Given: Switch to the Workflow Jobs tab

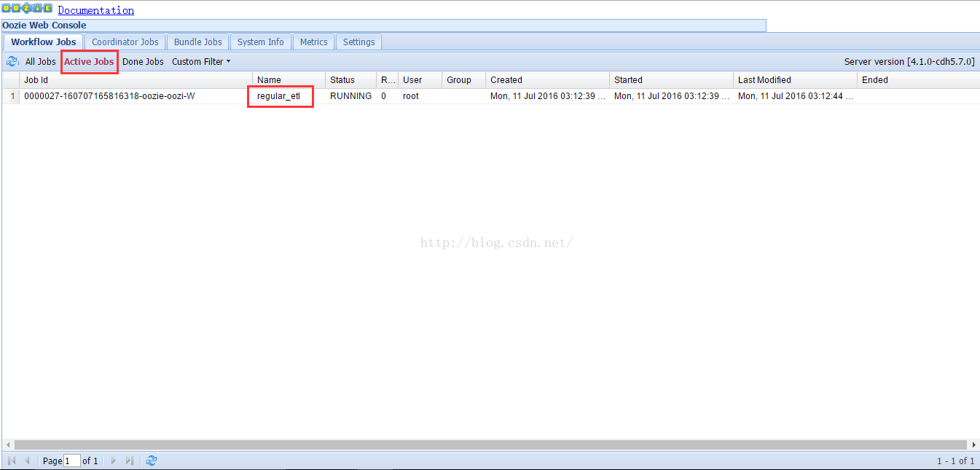Looking at the screenshot, I should click(44, 42).
